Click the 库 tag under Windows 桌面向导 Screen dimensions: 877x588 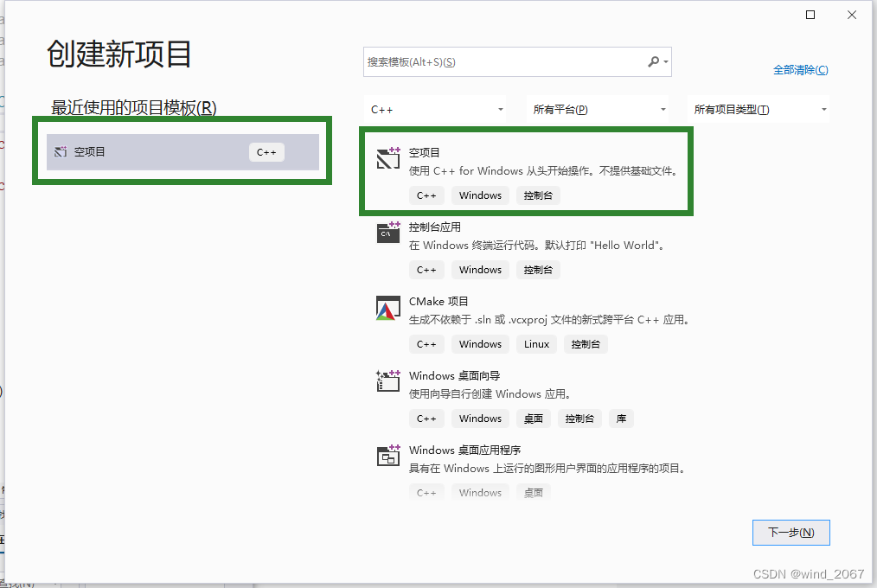(621, 418)
